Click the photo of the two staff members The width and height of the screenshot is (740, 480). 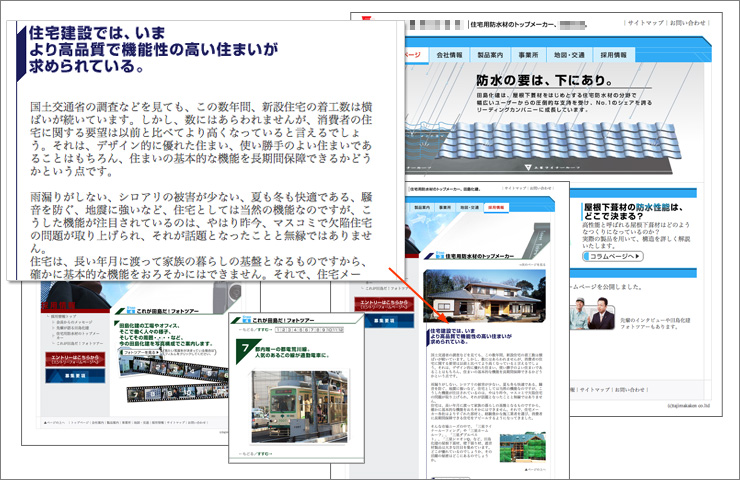[x=592, y=313]
